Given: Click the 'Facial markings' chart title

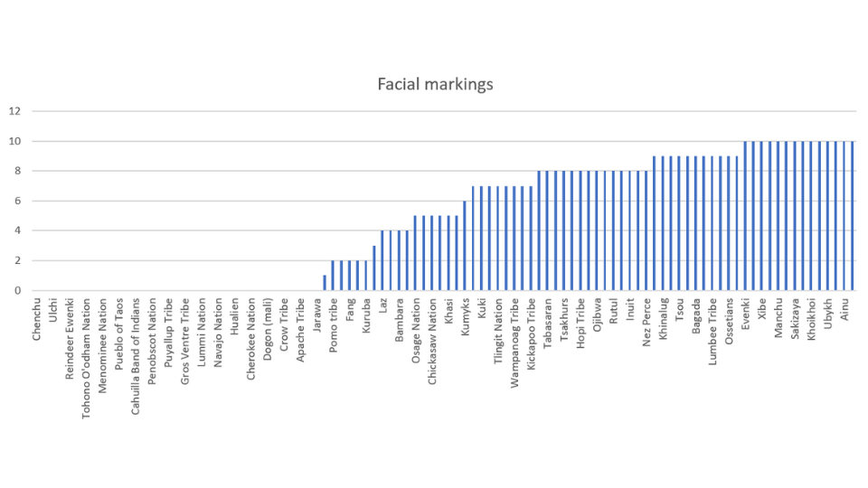Looking at the screenshot, I should coord(435,84).
